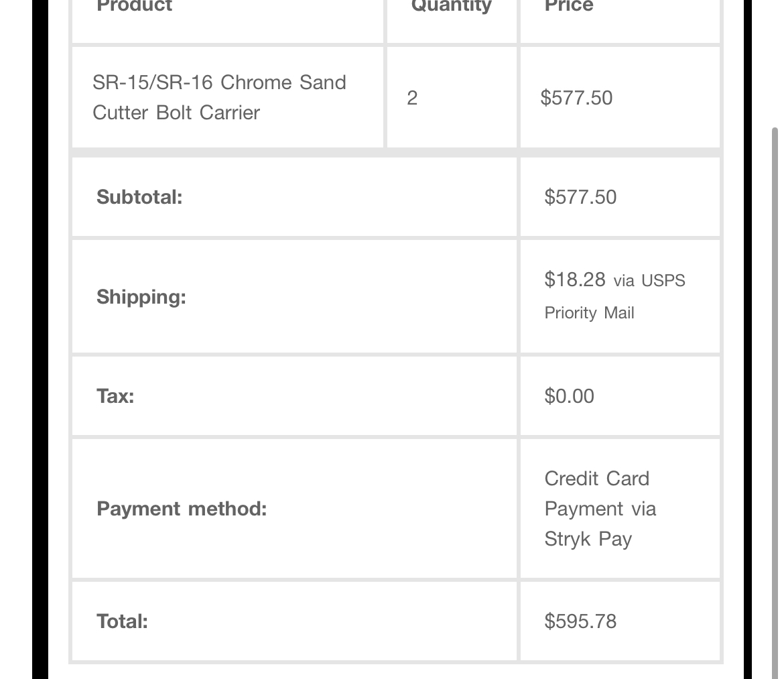Click the Total label
Viewport: 784px width, 679px height.
[x=122, y=621]
